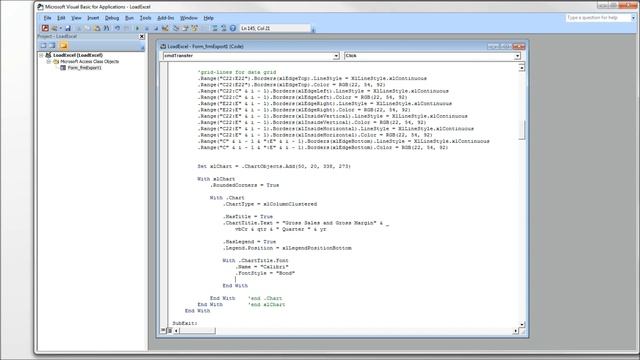Click the Copy toolbar icon
Screen dimensions: 640x360
[87, 28]
